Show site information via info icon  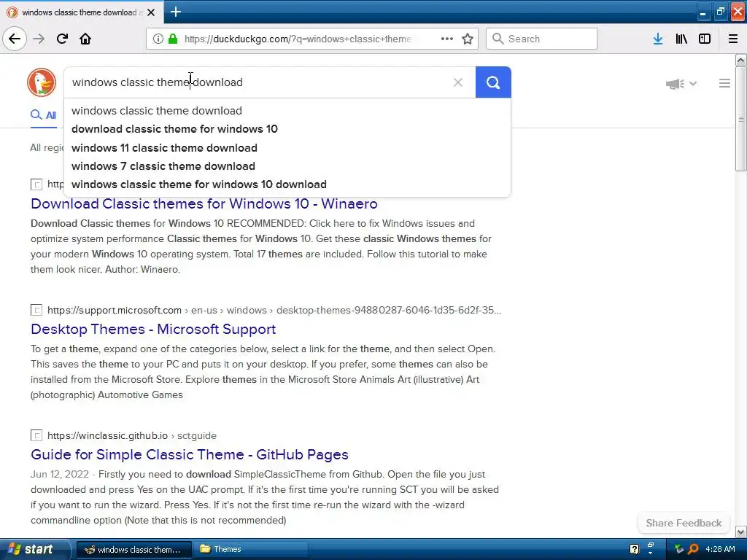click(x=158, y=39)
